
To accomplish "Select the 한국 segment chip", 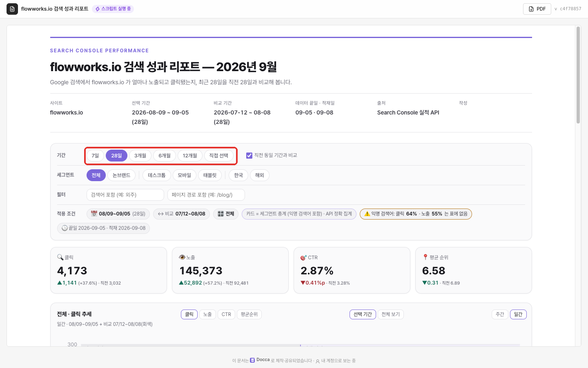I will pyautogui.click(x=238, y=175).
